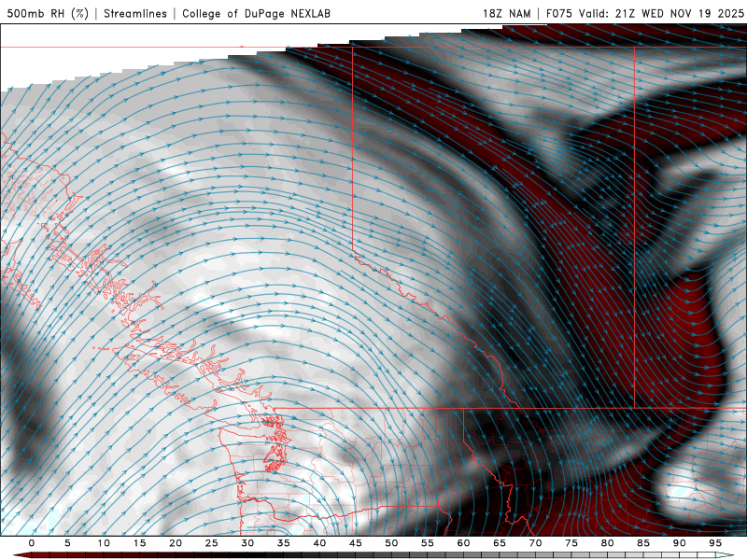Screen dimensions: 747x560
Task: Click the colorbar label "90"
Action: click(680, 543)
